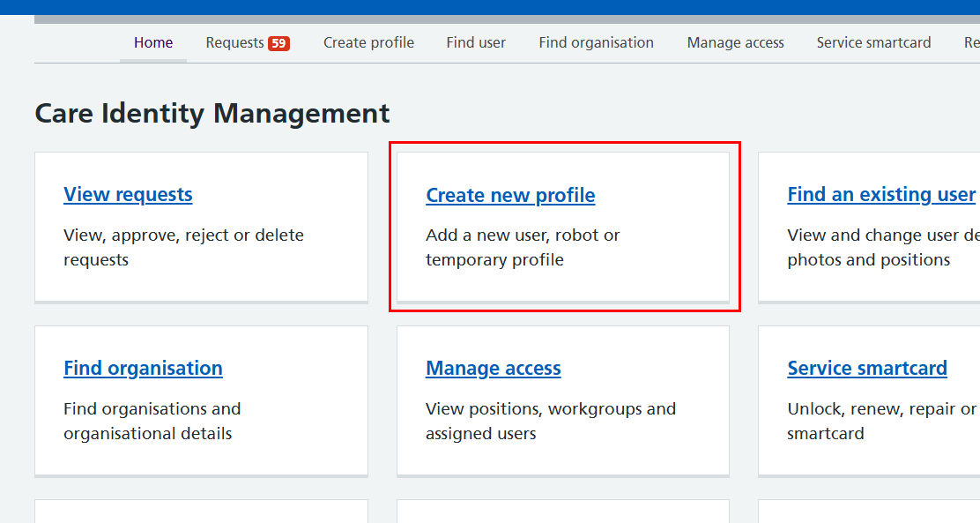Open the Service smartcard card link
The height and width of the screenshot is (523, 980).
coord(867,369)
